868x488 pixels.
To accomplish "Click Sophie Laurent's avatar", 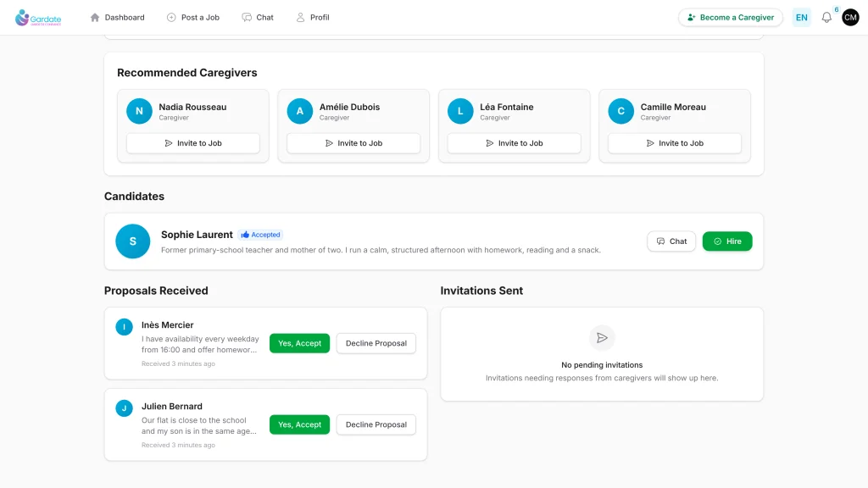I will pos(133,241).
